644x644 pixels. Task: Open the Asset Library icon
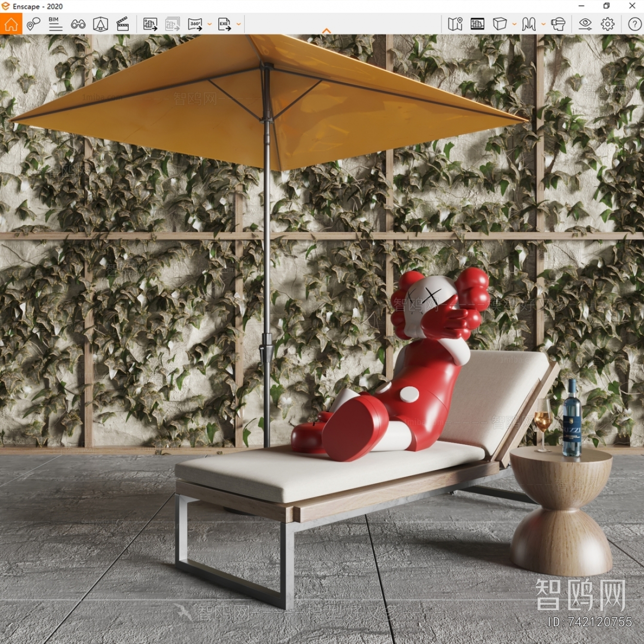click(x=477, y=24)
